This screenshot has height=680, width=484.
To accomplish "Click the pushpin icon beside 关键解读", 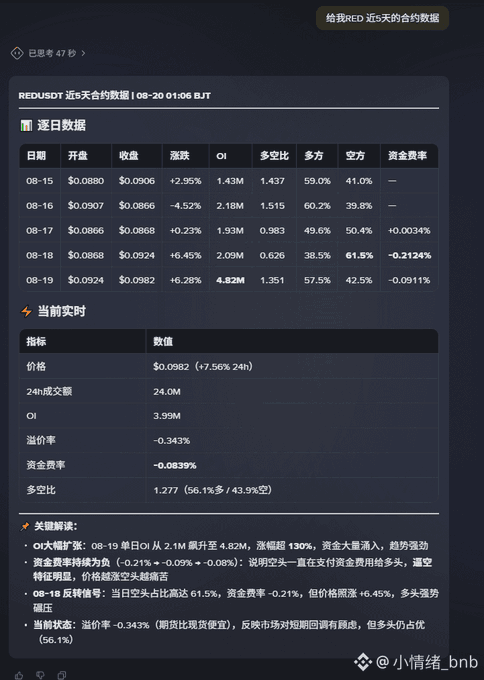I will tap(25, 526).
